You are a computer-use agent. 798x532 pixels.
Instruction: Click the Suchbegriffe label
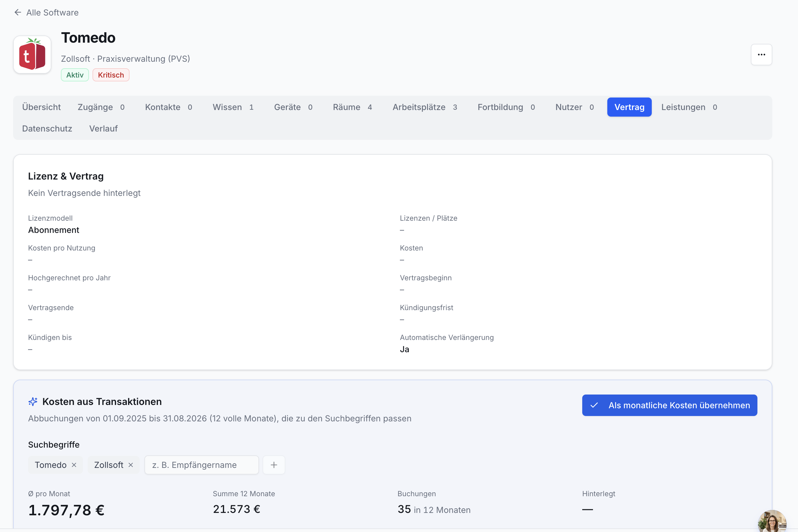pos(54,445)
